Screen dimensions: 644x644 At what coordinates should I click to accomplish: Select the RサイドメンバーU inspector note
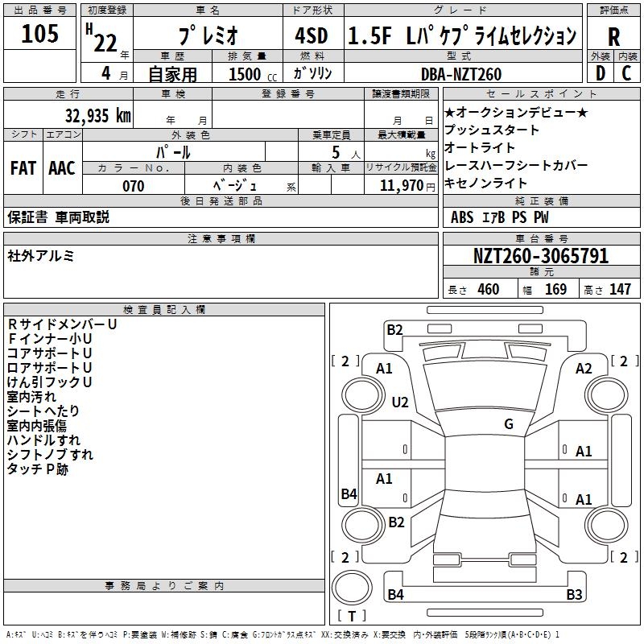(62, 324)
